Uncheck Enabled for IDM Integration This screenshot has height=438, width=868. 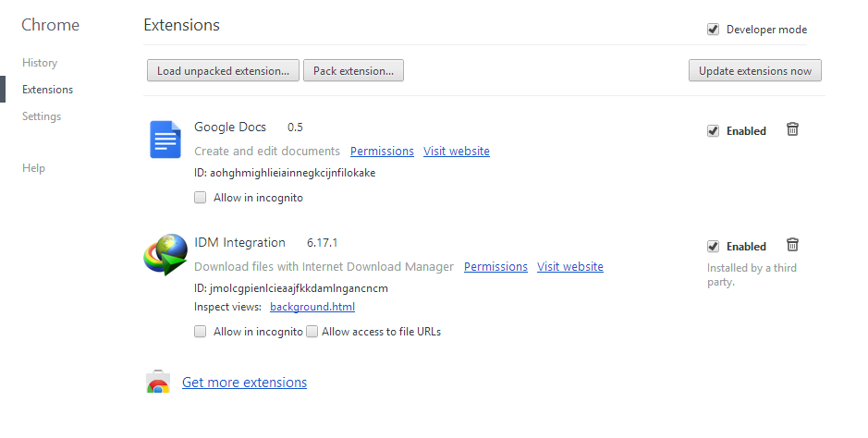tap(713, 247)
